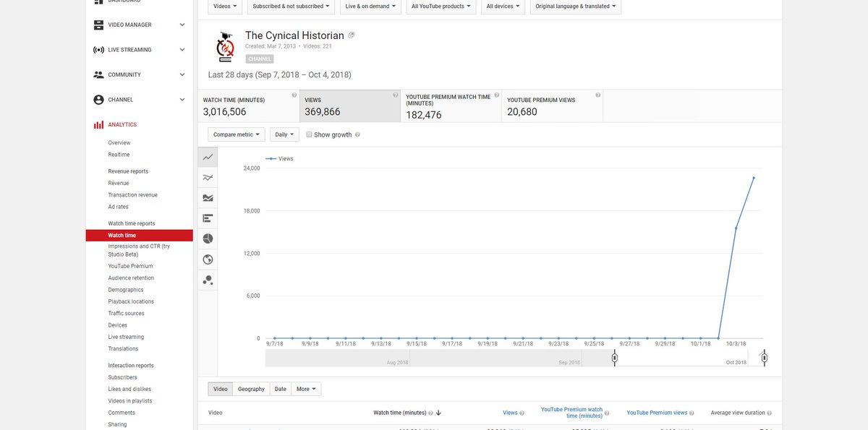Open channel link icon beside channel name
This screenshot has height=430, width=868.
pos(352,35)
